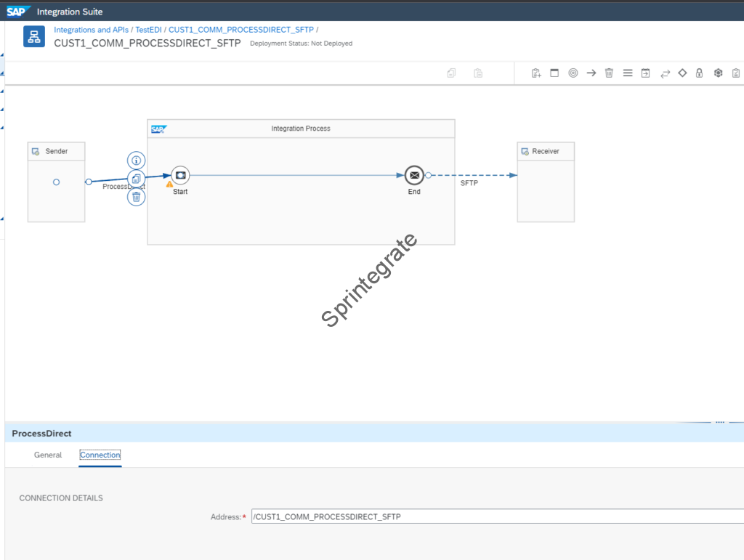The image size is (744, 560).
Task: Click the SAP logo in the header
Action: click(17, 12)
